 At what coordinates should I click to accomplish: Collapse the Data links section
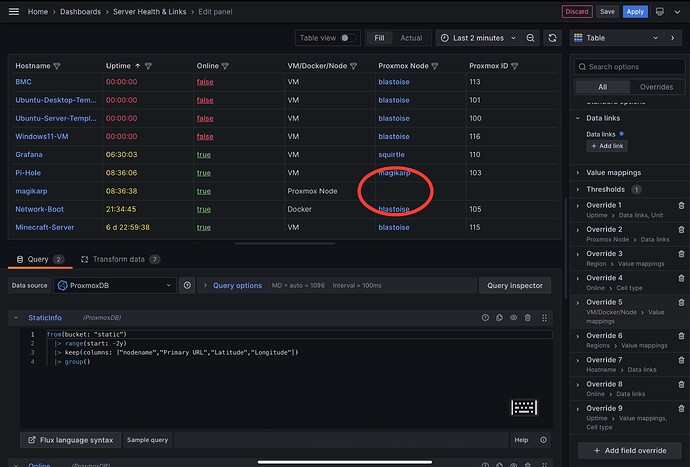578,118
